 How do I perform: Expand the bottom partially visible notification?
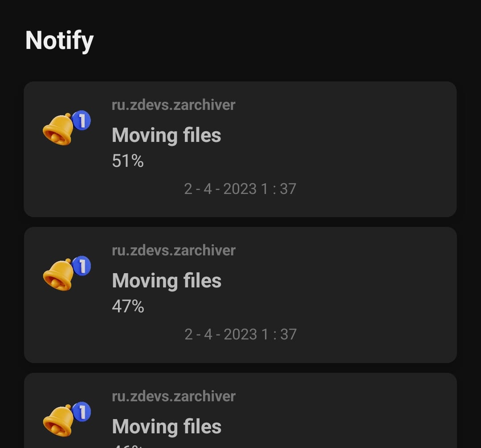pos(240,414)
